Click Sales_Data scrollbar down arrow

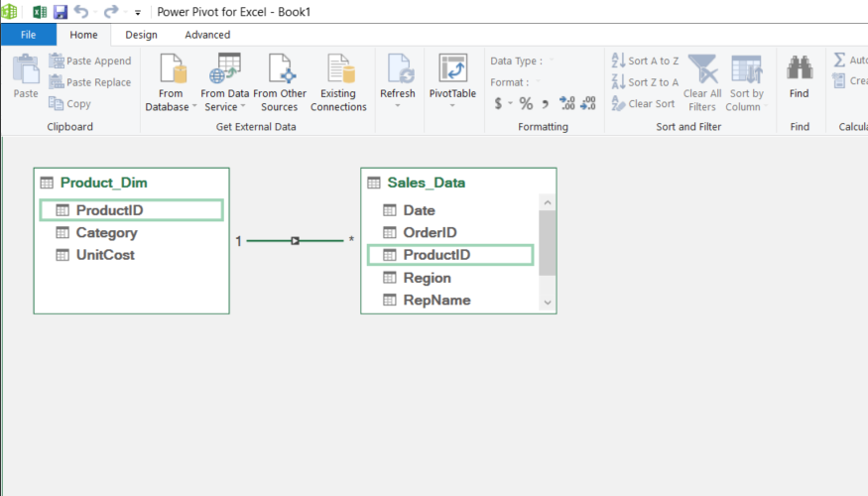pos(548,303)
